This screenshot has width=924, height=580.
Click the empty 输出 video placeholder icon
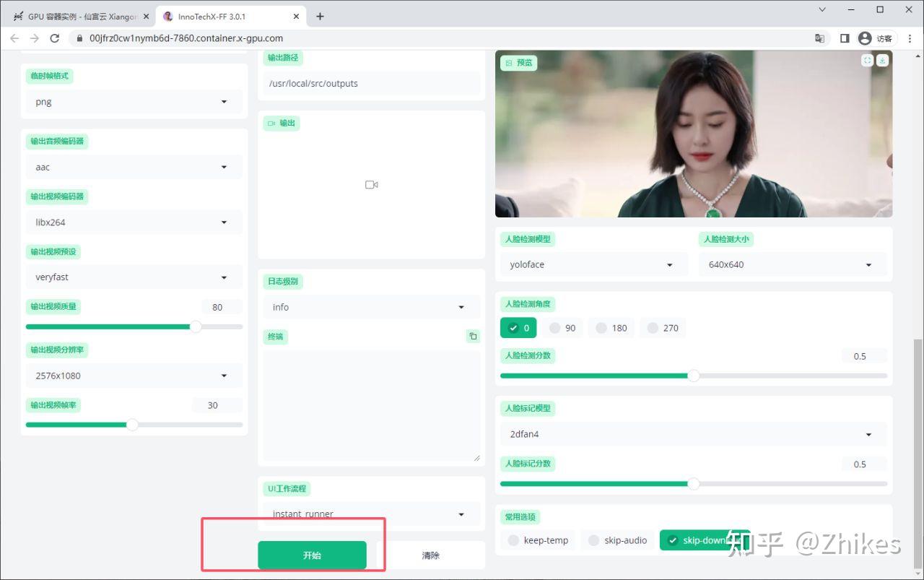pyautogui.click(x=372, y=185)
